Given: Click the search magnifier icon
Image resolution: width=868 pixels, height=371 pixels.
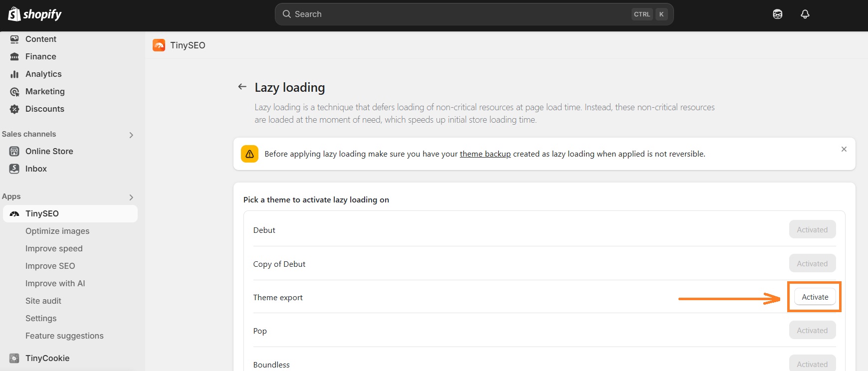Looking at the screenshot, I should pos(287,14).
